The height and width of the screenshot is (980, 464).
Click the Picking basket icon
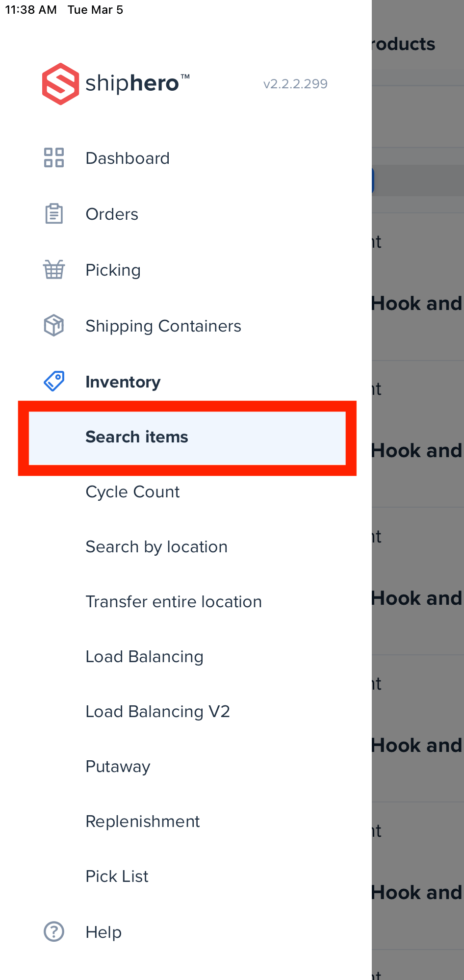[x=54, y=270]
